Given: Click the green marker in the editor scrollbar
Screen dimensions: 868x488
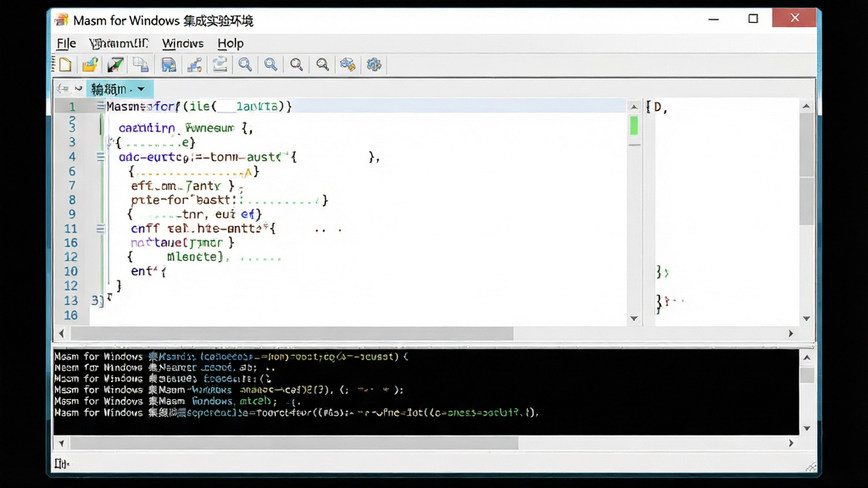Looking at the screenshot, I should (x=634, y=125).
